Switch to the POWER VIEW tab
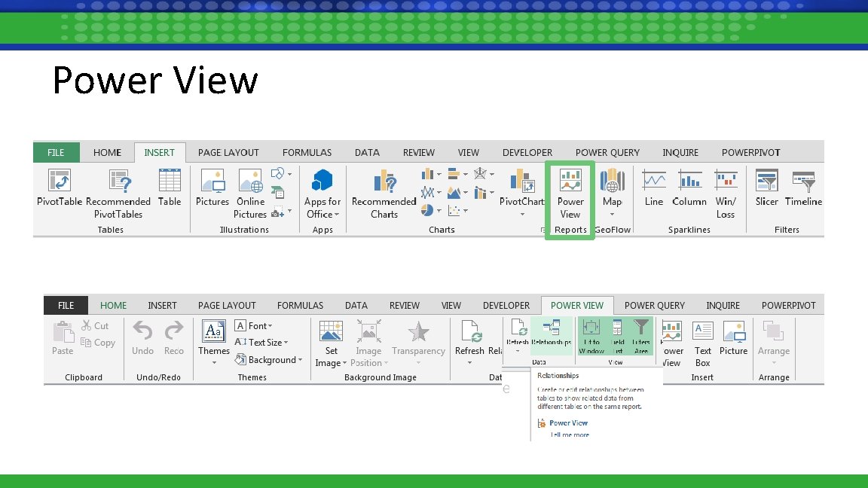Image resolution: width=868 pixels, height=488 pixels. tap(577, 306)
